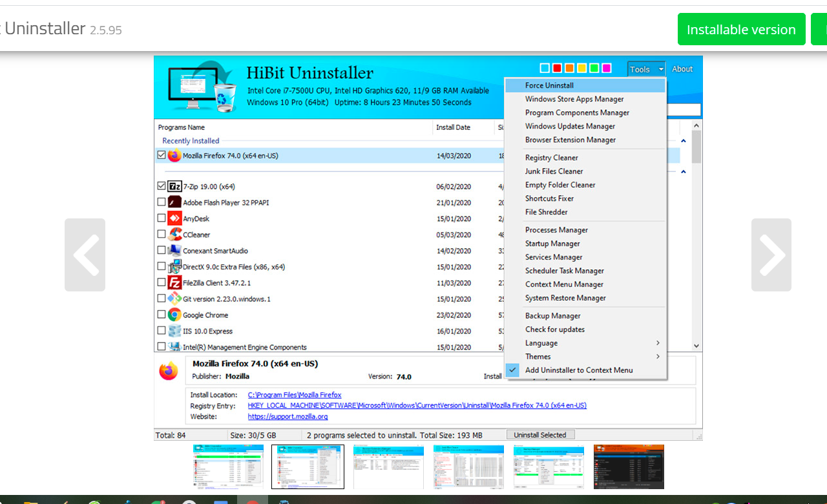This screenshot has height=504, width=827.
Task: Click the Uninstall Selected button
Action: (540, 434)
